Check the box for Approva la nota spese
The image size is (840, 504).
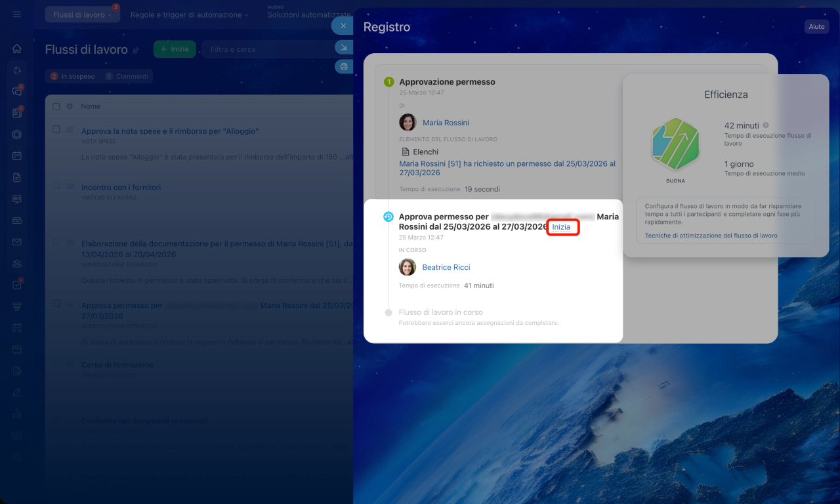tap(56, 130)
